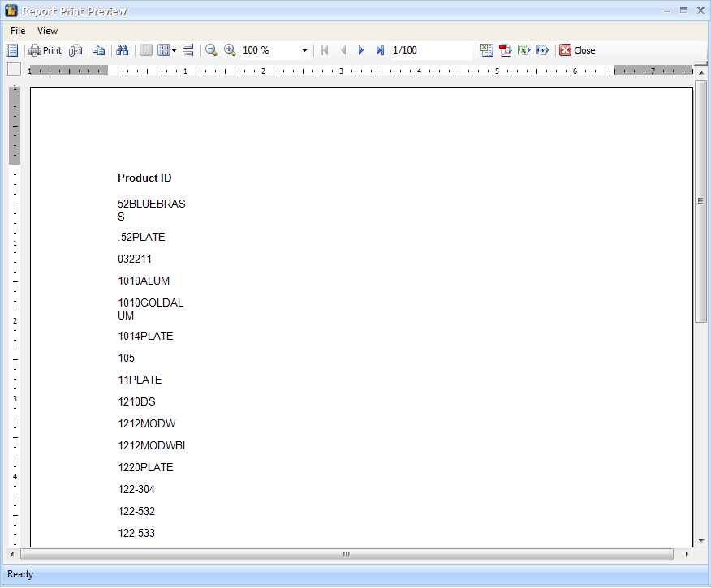This screenshot has width=711, height=588.
Task: Click the 1210DS entry
Action: [136, 401]
